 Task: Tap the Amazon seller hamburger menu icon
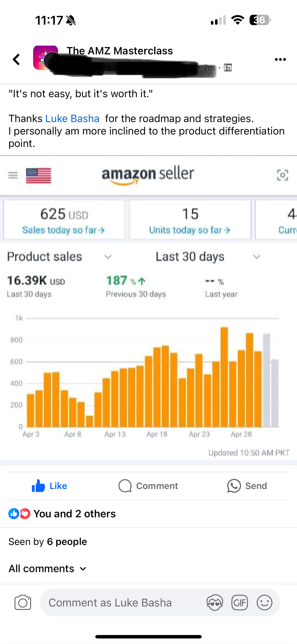point(13,175)
